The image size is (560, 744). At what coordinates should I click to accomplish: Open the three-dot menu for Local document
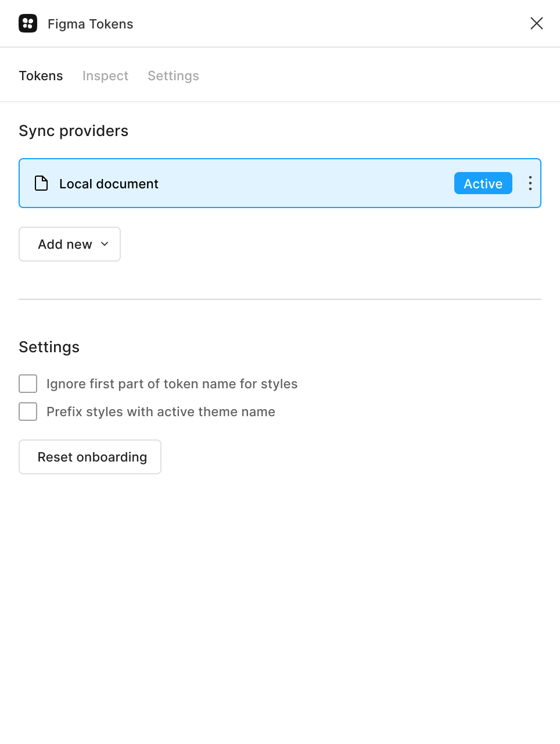(530, 183)
